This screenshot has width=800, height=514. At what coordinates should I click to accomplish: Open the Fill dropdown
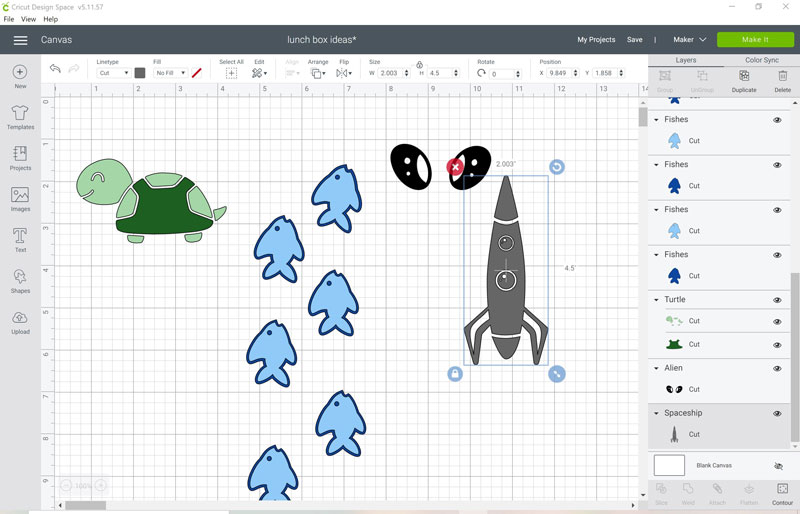coord(170,73)
